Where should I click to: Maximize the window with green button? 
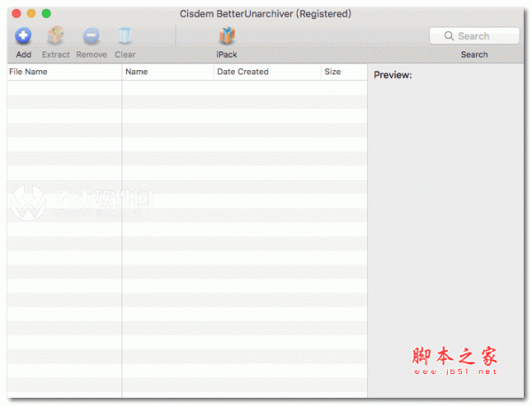[46, 13]
